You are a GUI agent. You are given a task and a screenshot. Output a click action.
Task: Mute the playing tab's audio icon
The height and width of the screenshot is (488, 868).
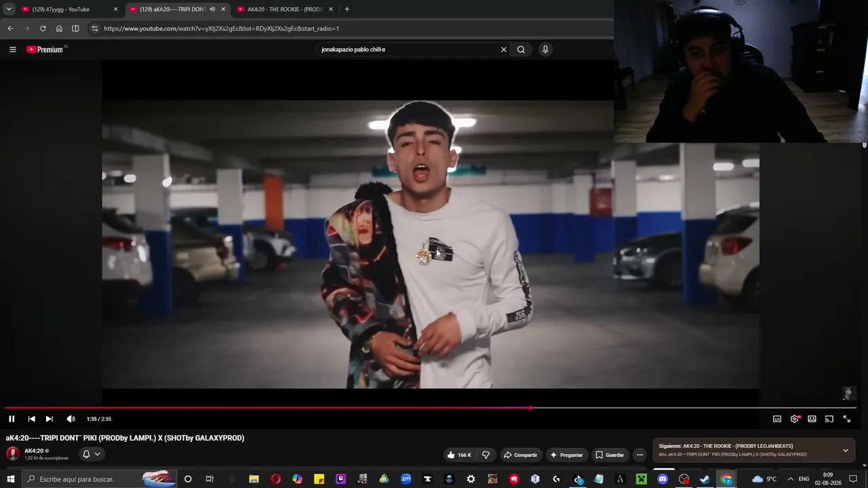[x=212, y=9]
